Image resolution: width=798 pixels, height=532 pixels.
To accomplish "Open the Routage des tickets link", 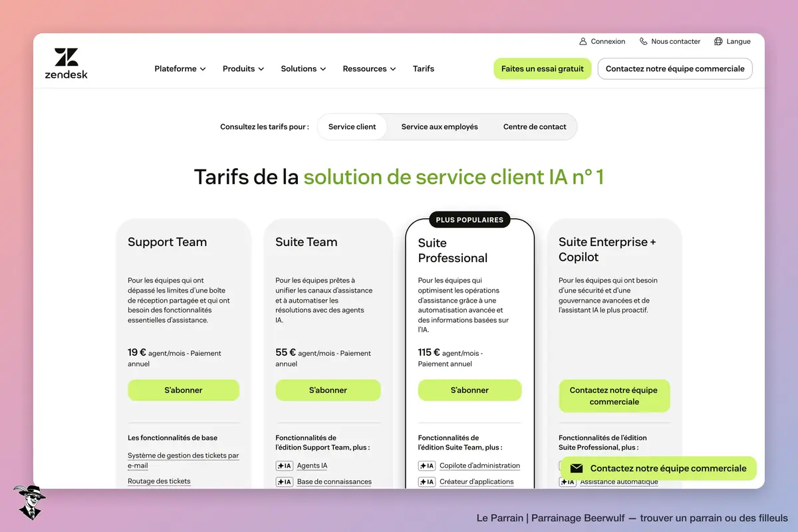I will (159, 481).
